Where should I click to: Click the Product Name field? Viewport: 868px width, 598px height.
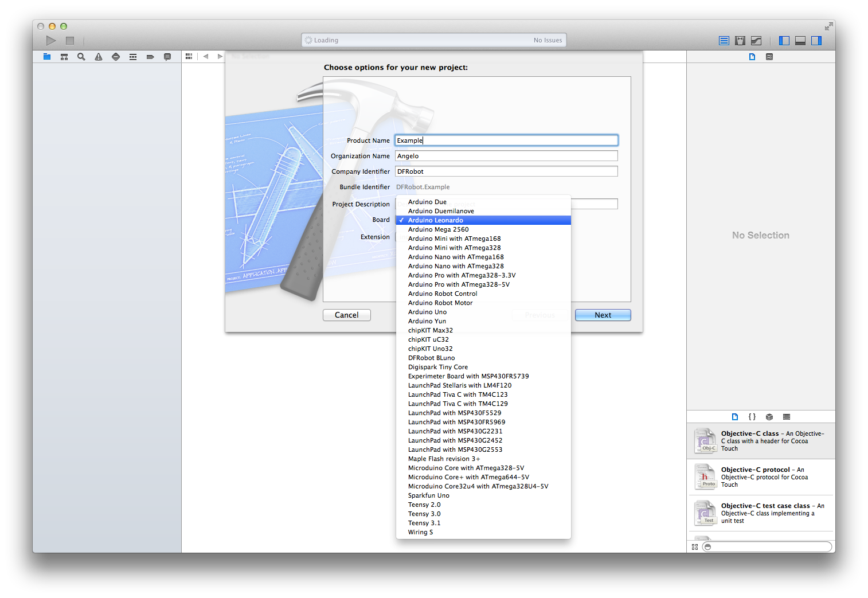coord(506,140)
